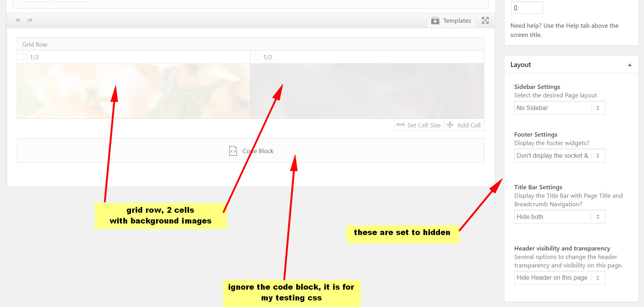Click Set Cell Size button
The image size is (644, 307).
[419, 125]
